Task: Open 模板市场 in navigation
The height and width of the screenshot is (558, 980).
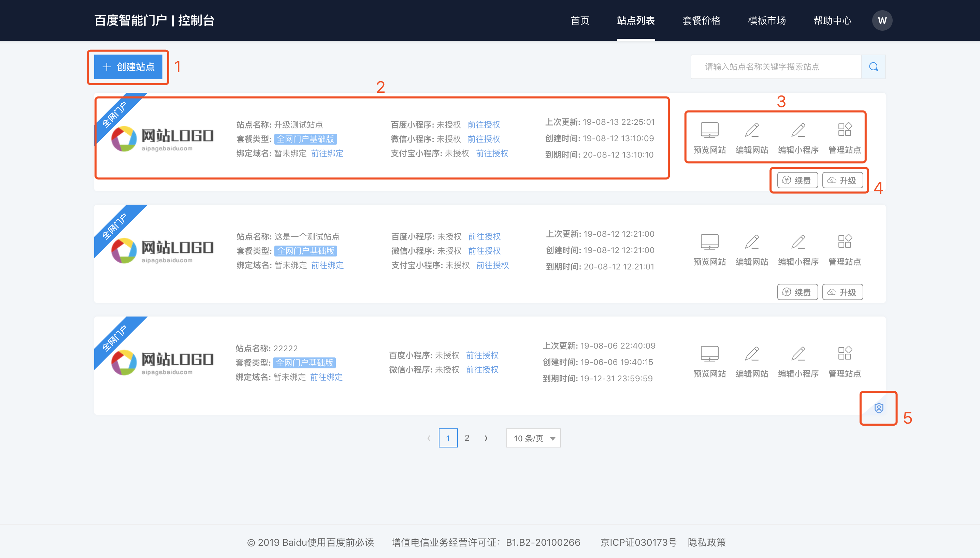Action: pos(767,21)
